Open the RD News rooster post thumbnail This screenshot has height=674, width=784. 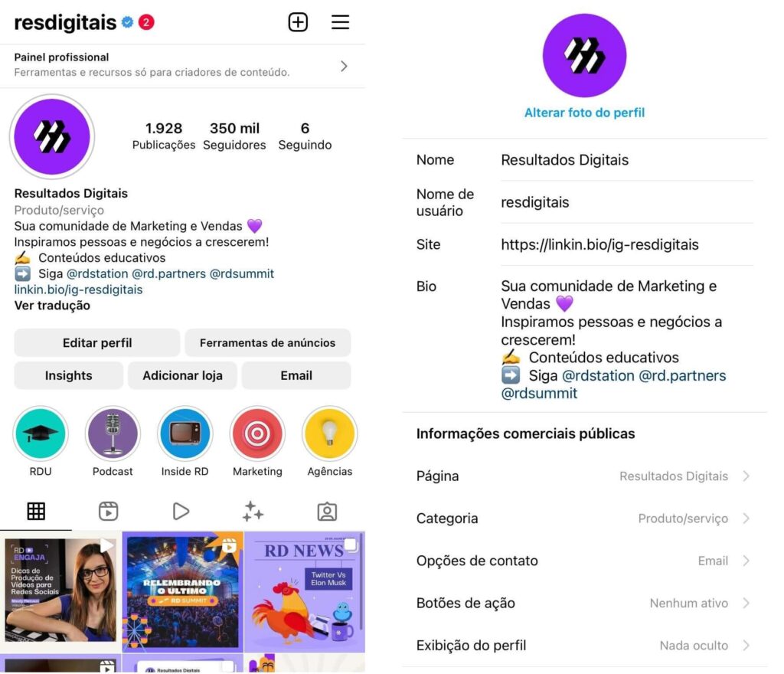tap(305, 591)
